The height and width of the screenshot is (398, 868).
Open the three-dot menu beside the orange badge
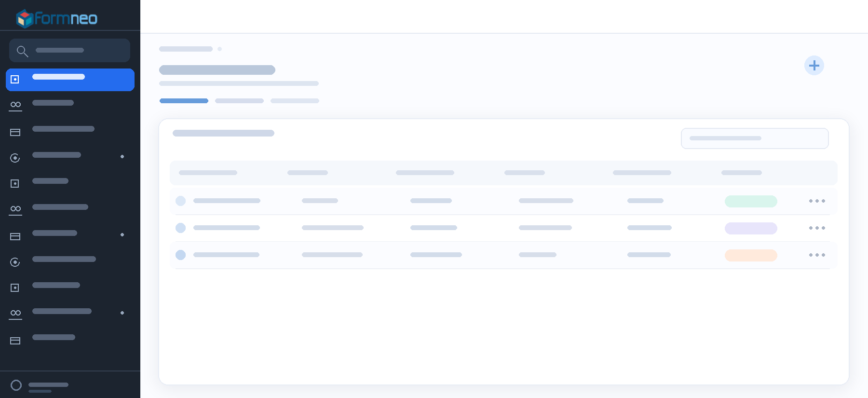(x=817, y=255)
